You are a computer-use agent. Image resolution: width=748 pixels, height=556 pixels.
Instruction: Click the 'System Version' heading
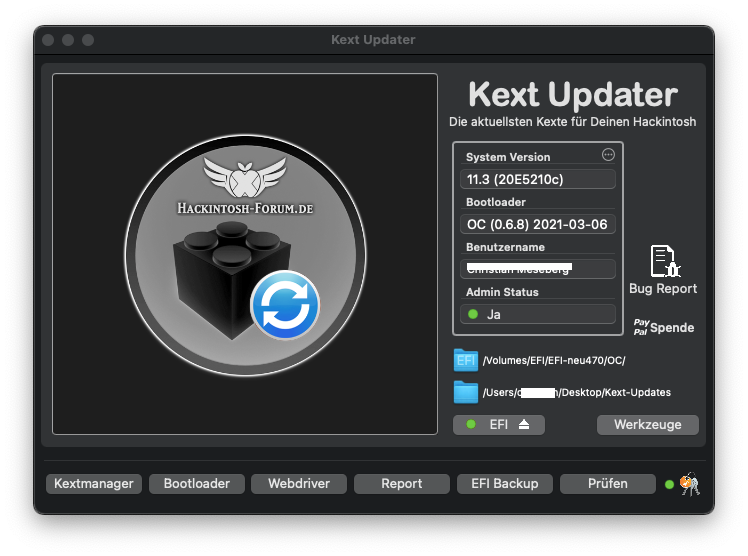tap(508, 157)
